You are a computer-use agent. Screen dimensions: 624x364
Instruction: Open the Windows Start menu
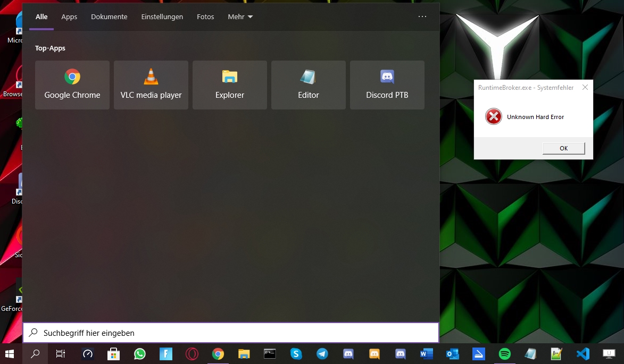point(9,354)
